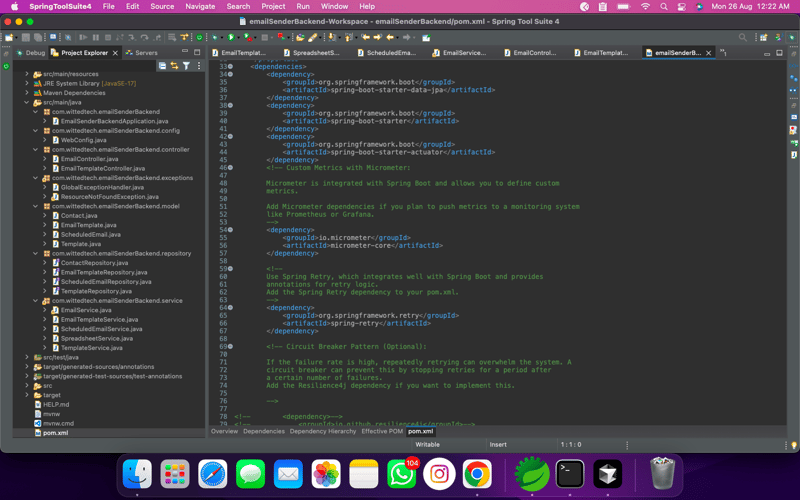The image size is (800, 500).
Task: Click the magnifier Quick Access search icon
Action: point(742,37)
